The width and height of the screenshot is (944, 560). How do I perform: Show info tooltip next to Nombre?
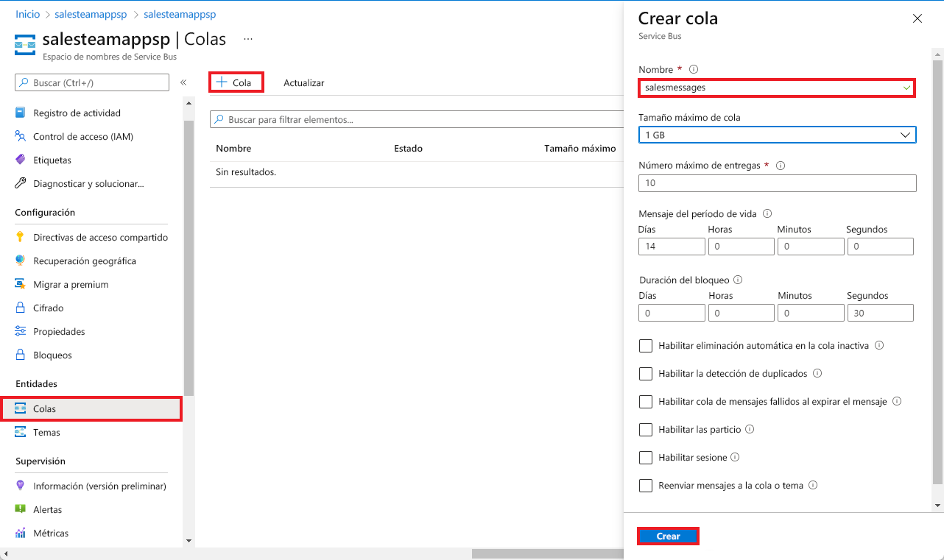(x=694, y=69)
